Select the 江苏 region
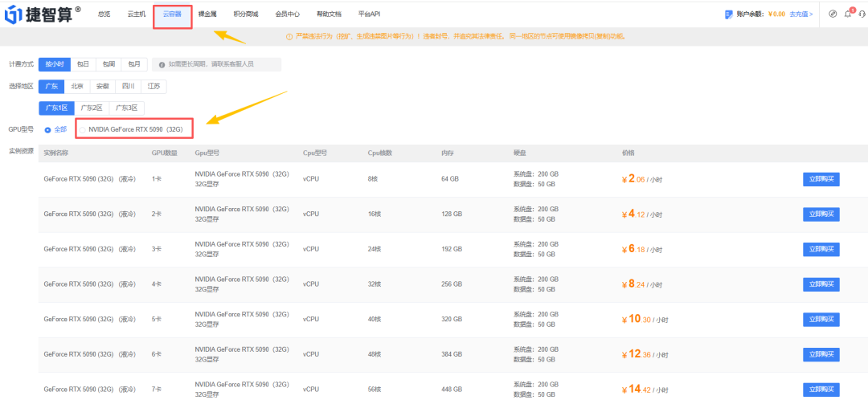 154,86
